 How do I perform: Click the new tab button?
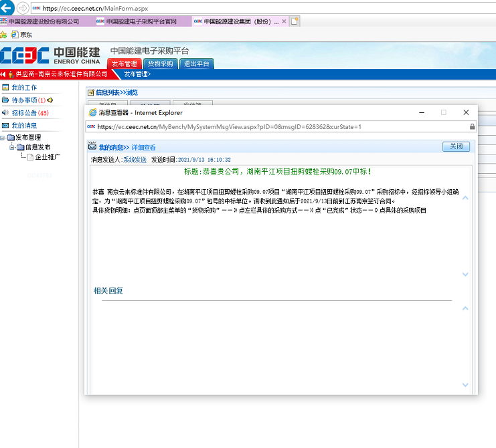coord(295,21)
